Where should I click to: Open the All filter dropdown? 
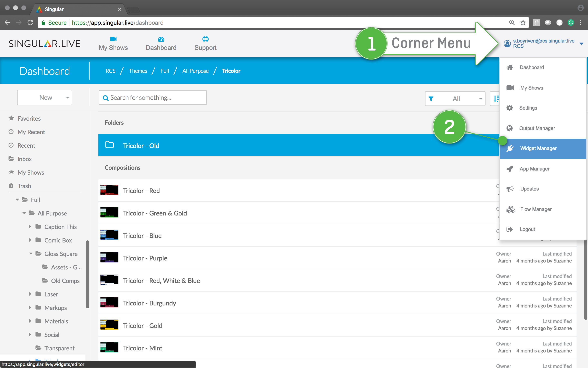coord(455,99)
